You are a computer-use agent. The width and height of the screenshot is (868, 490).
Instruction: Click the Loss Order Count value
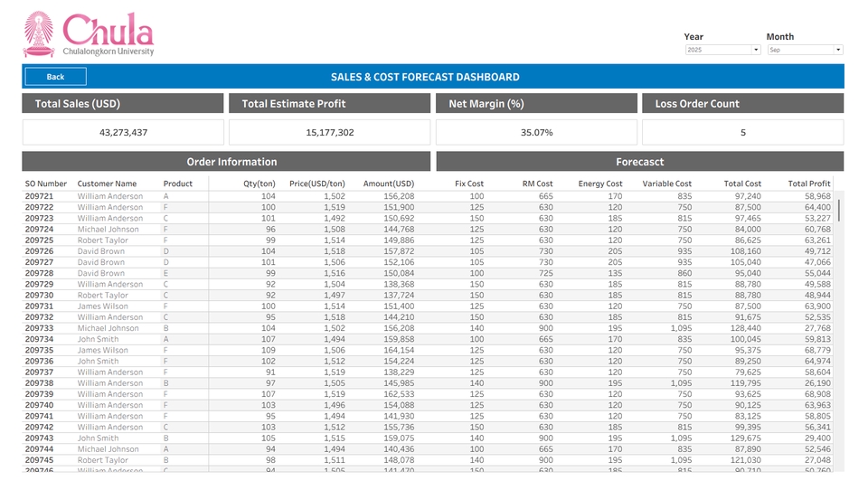[742, 133]
